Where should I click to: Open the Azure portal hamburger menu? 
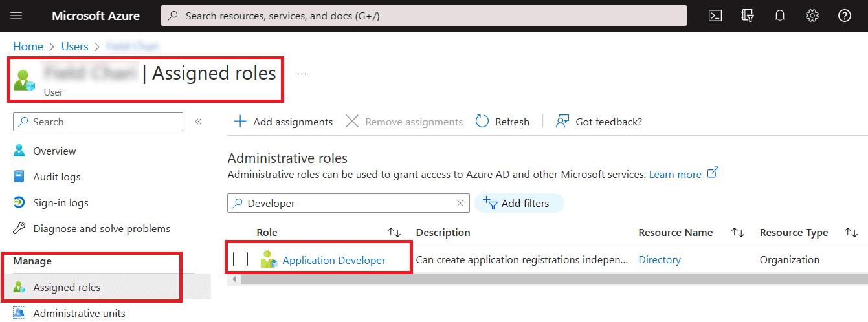(x=17, y=16)
